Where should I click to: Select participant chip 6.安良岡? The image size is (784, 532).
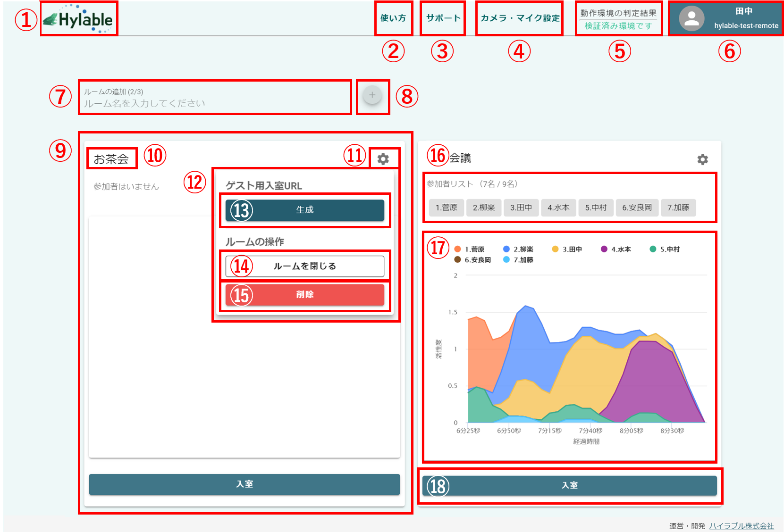(636, 208)
